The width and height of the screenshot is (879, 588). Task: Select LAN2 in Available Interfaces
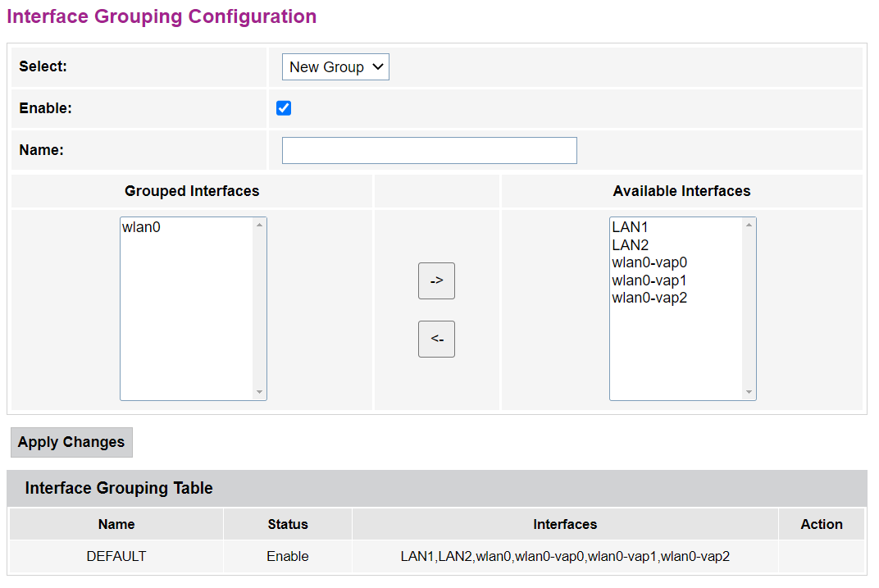coord(630,244)
